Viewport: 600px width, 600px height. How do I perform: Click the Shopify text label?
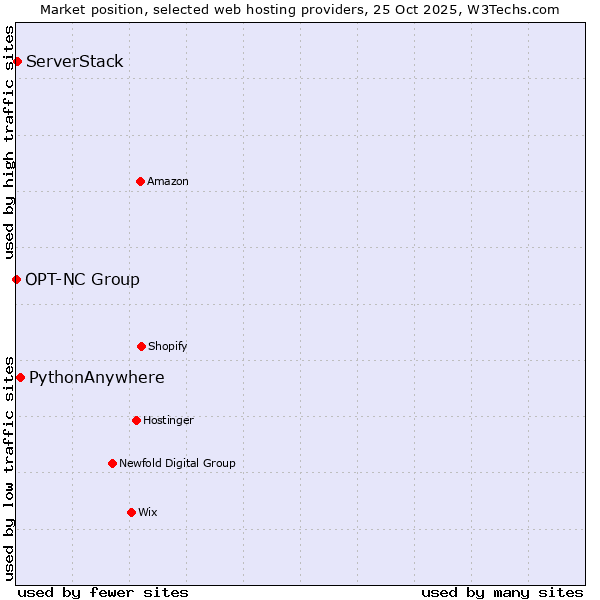click(168, 347)
